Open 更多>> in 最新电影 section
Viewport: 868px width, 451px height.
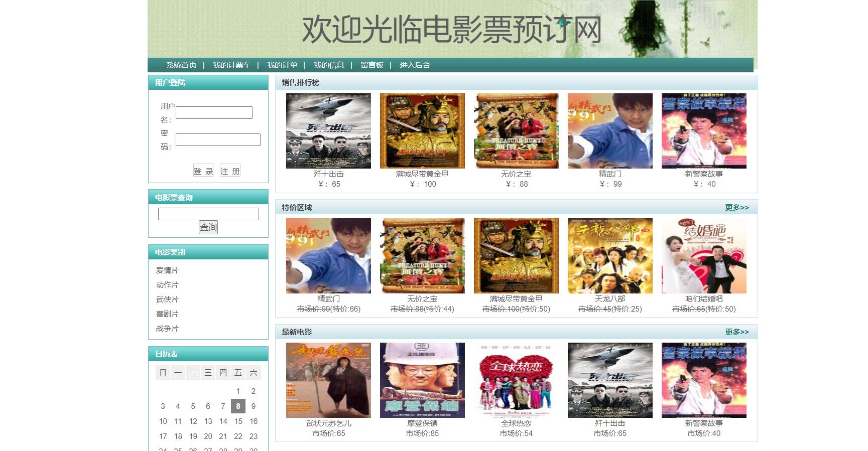[736, 332]
